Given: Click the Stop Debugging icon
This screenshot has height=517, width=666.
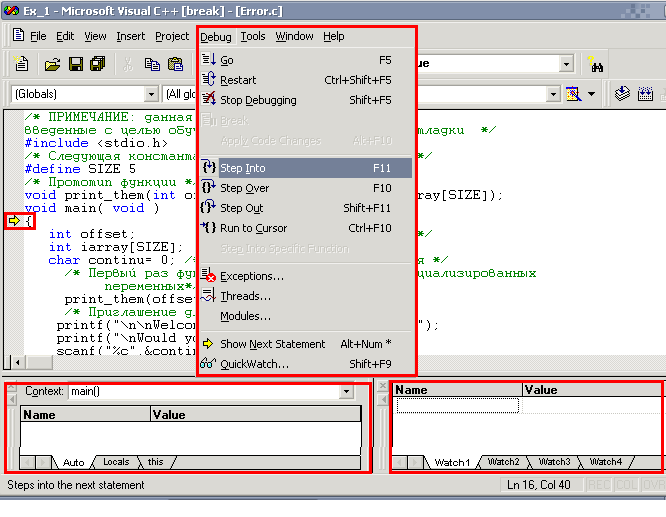Looking at the screenshot, I should click(x=209, y=99).
